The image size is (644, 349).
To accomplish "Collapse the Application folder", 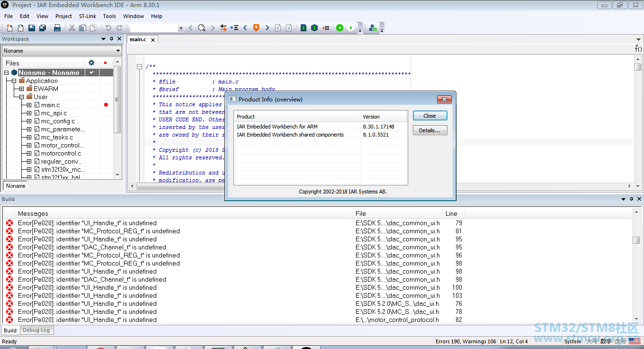I will pos(14,81).
